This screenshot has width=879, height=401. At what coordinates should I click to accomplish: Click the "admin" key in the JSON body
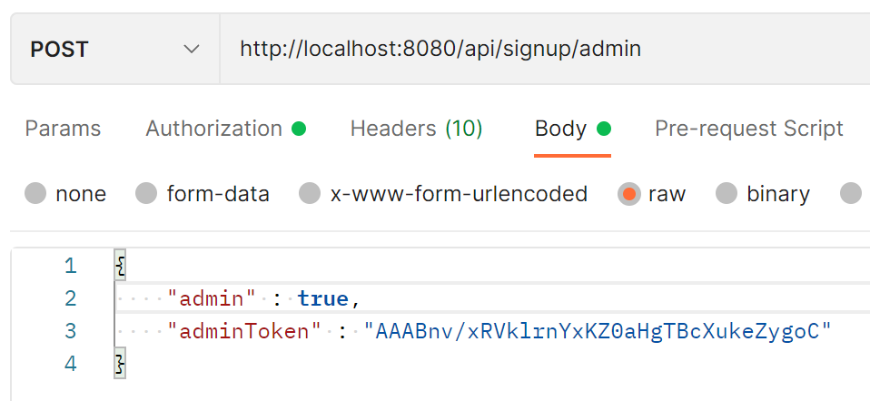pos(212,298)
